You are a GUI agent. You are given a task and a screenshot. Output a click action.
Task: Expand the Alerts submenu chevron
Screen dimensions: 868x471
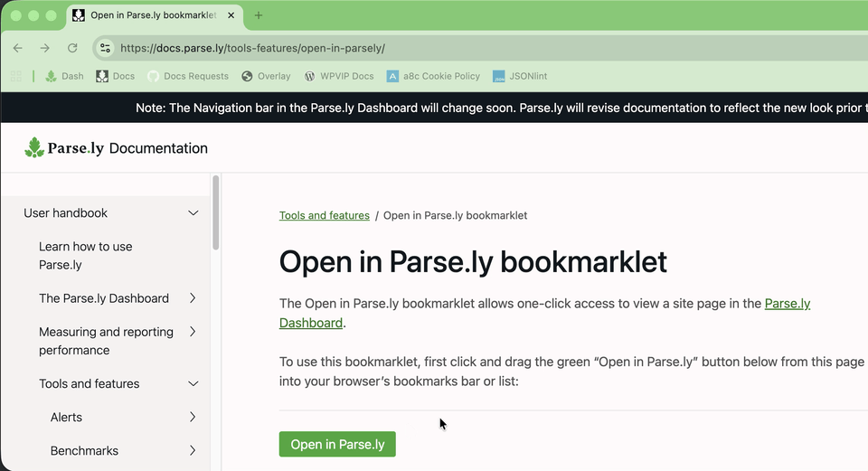point(193,417)
